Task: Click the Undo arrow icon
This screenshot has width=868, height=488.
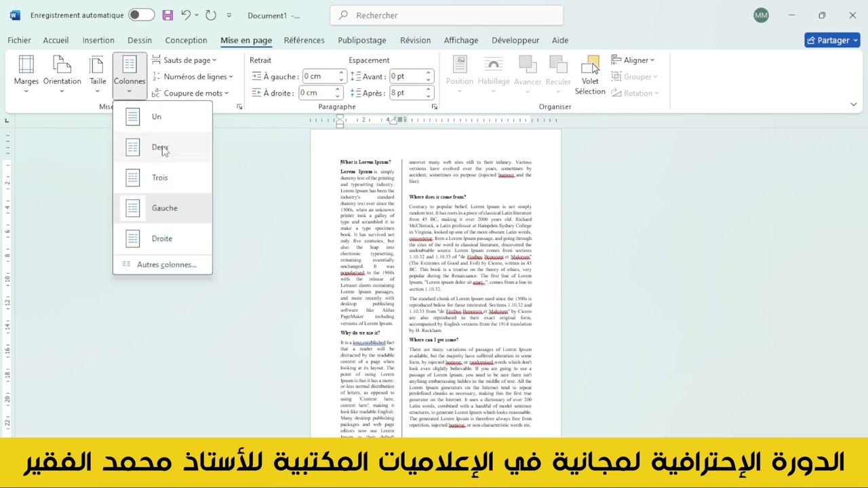Action: point(186,15)
